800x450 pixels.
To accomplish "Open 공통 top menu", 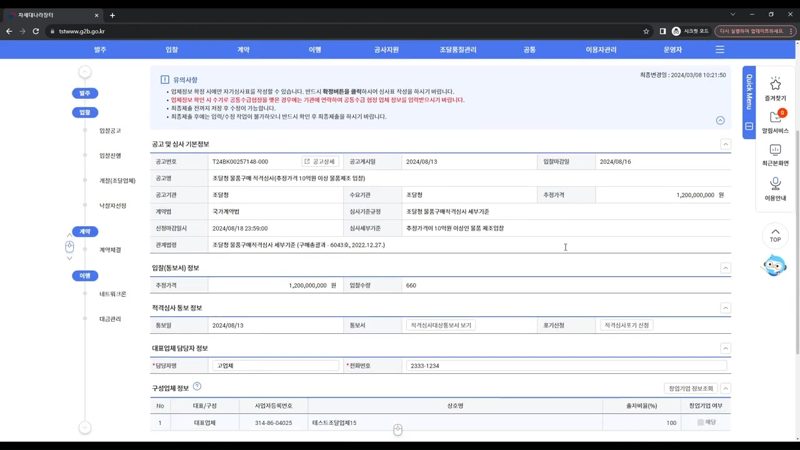I will pyautogui.click(x=529, y=49).
